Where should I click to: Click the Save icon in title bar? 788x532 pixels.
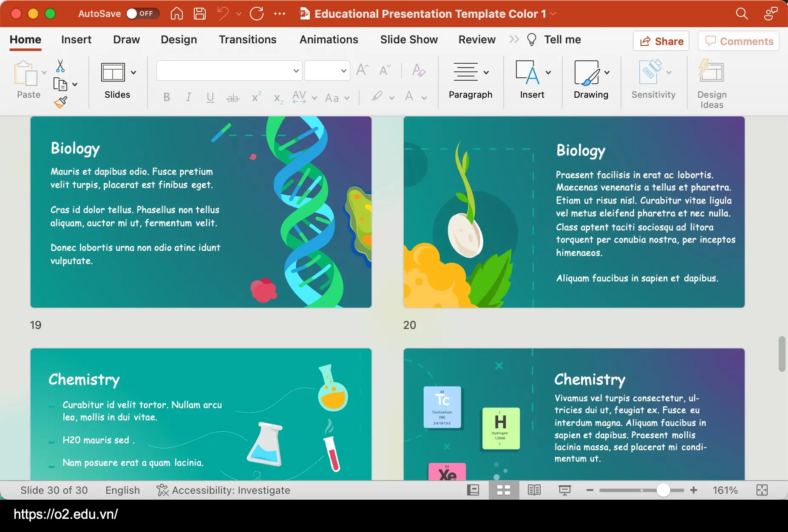point(200,14)
